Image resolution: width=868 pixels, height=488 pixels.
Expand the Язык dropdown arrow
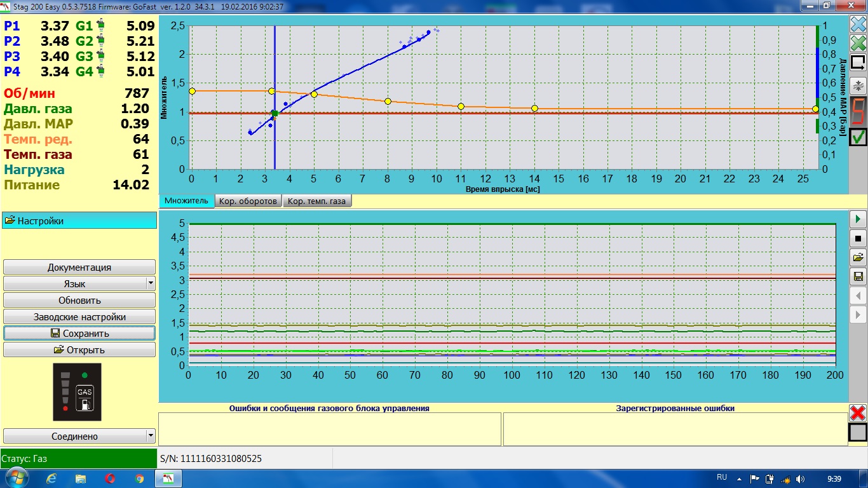click(x=151, y=283)
